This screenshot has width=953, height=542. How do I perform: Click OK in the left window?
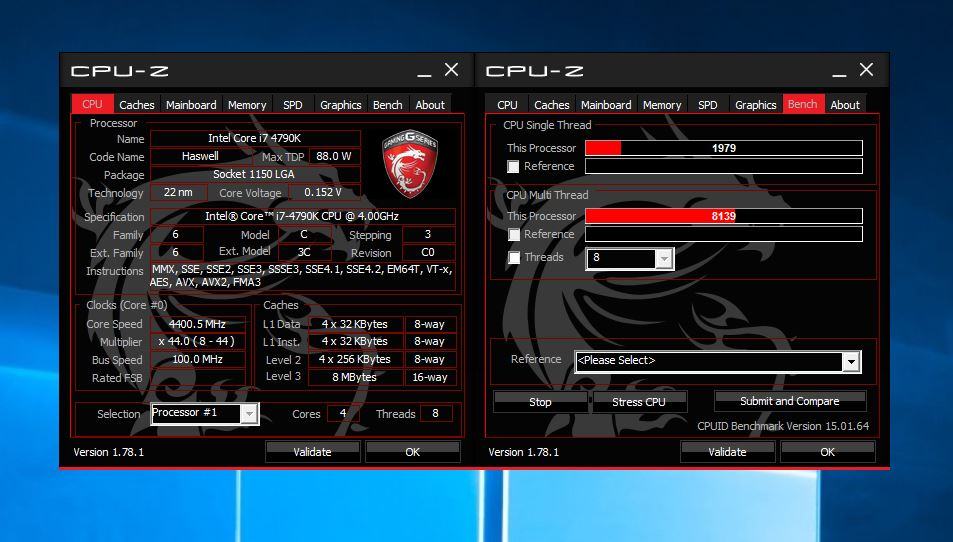pyautogui.click(x=413, y=451)
